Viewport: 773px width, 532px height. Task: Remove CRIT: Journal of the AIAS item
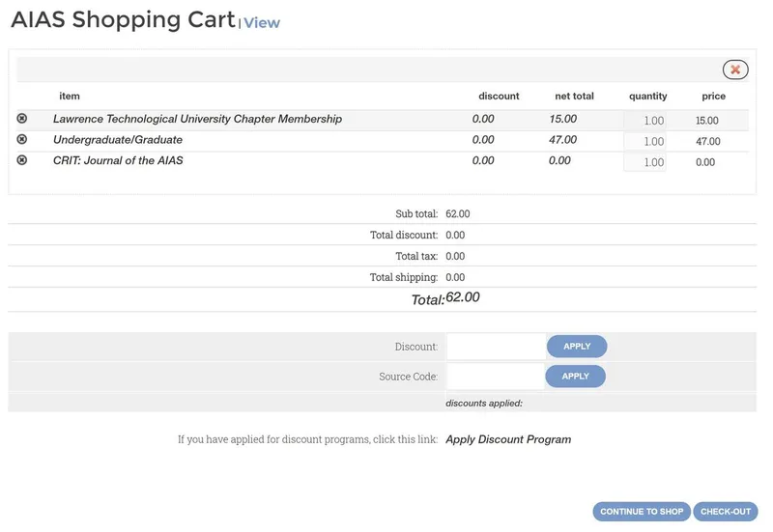coord(22,160)
